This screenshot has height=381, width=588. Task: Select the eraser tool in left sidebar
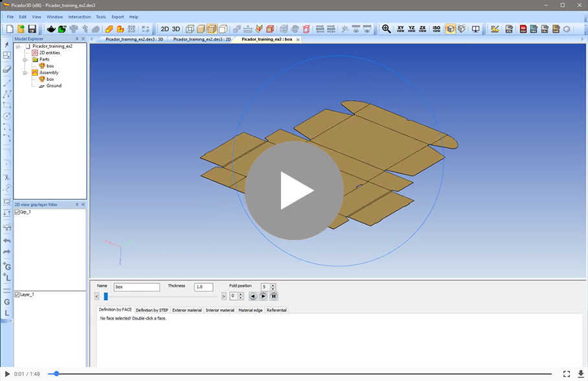click(x=6, y=69)
